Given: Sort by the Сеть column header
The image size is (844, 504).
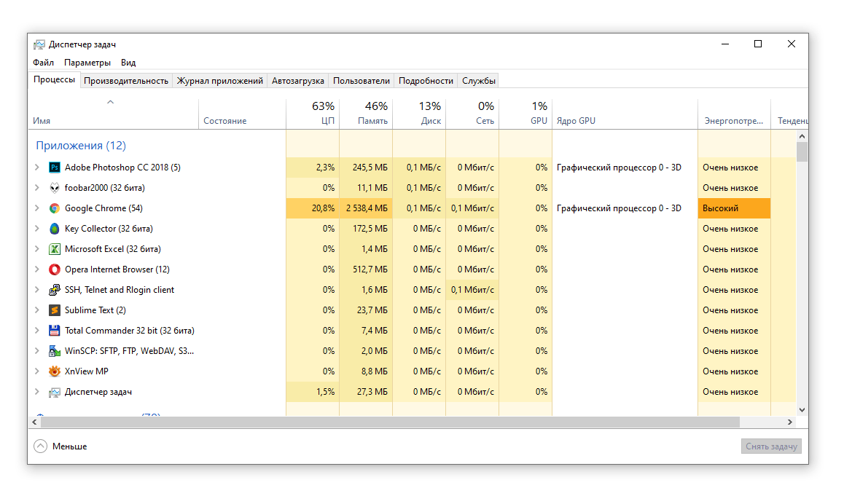Looking at the screenshot, I should pos(472,114).
